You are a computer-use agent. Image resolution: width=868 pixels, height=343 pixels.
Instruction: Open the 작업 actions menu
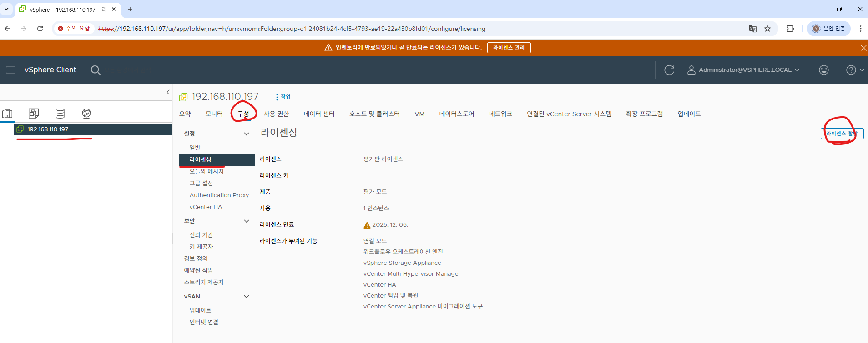click(x=283, y=97)
